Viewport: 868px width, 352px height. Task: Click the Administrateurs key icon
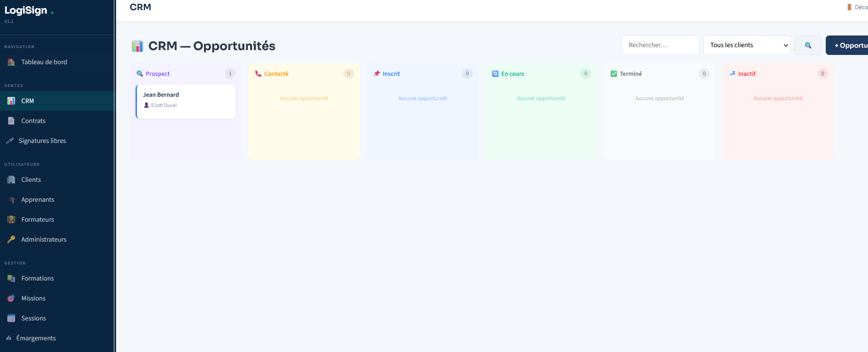click(x=11, y=240)
